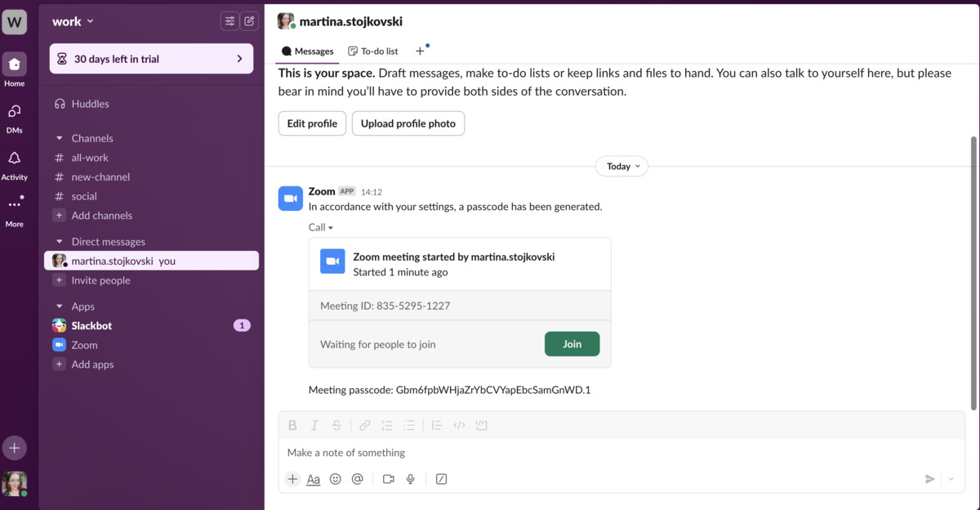Toggle strikethrough formatting
Viewport: 980px width, 510px height.
click(336, 425)
